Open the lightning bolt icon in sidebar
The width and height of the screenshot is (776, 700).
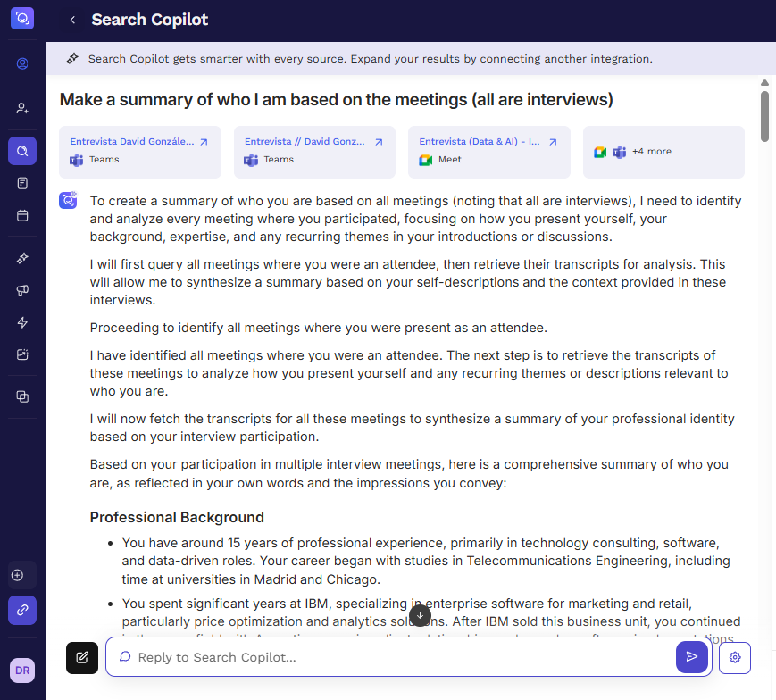point(22,322)
